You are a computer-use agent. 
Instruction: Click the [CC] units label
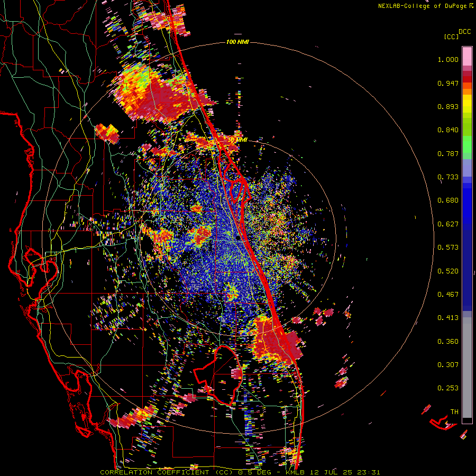pyautogui.click(x=451, y=36)
